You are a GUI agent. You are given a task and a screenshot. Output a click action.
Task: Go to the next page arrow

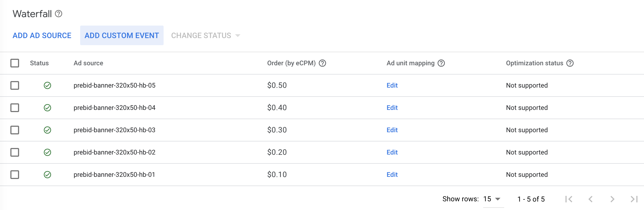point(612,199)
